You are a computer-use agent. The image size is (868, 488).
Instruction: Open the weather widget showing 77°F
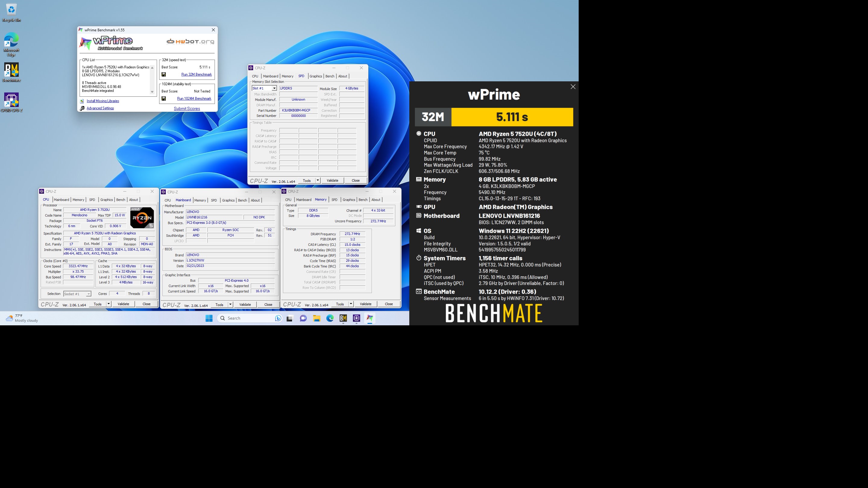22,318
